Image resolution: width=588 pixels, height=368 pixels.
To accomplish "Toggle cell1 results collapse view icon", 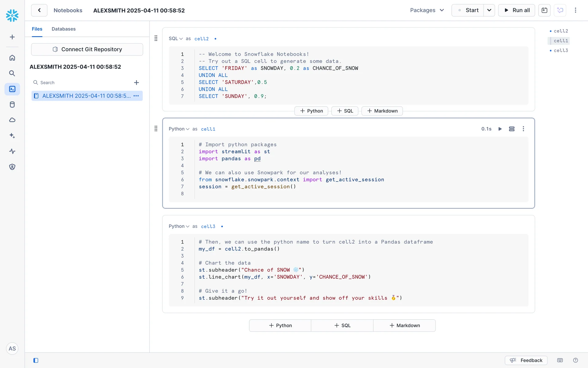I will (x=512, y=129).
